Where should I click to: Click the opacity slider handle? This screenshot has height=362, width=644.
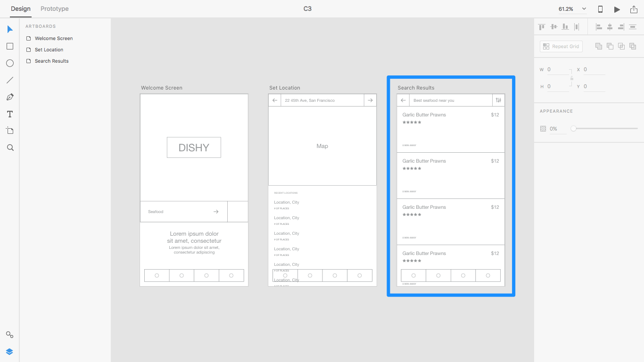pos(573,128)
